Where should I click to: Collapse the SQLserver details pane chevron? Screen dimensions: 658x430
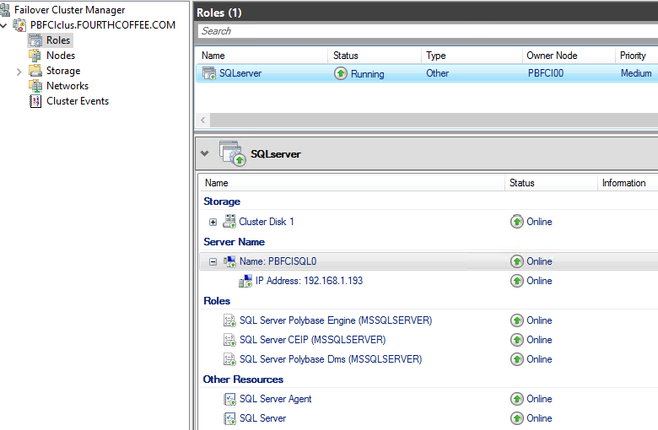point(205,154)
